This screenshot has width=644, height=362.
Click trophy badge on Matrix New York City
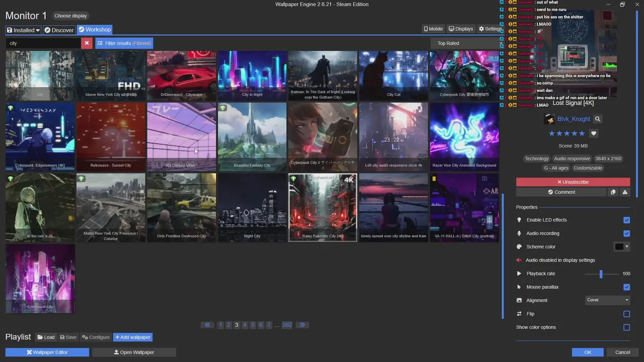(81, 178)
